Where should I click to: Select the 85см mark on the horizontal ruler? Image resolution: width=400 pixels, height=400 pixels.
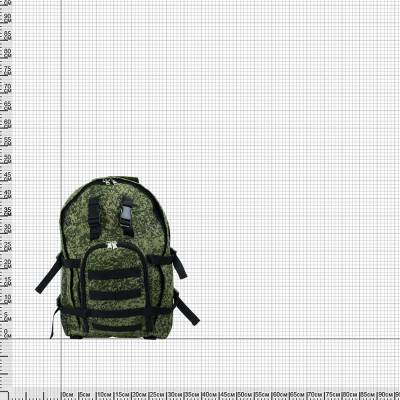pos(369,395)
